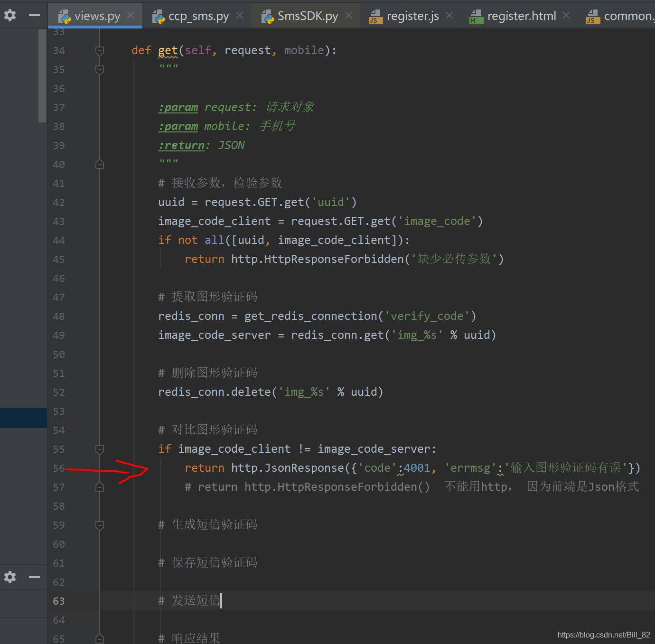Open the lower tool window settings gear
The image size is (655, 644).
(10, 577)
